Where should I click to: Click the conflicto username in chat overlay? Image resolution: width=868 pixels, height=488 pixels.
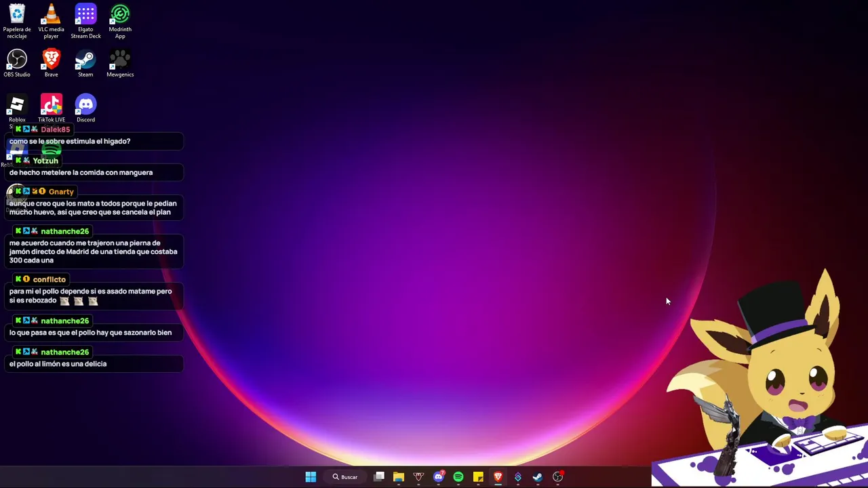pyautogui.click(x=49, y=279)
